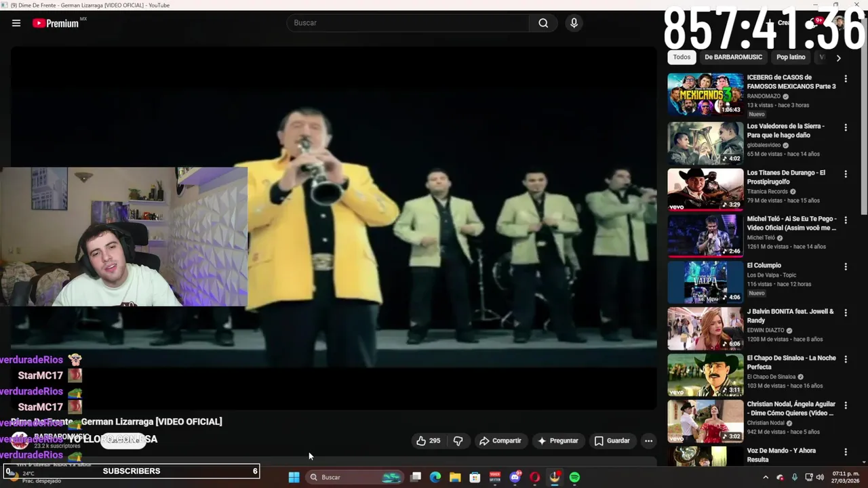Open El Columpio video thumbnail

(x=705, y=281)
